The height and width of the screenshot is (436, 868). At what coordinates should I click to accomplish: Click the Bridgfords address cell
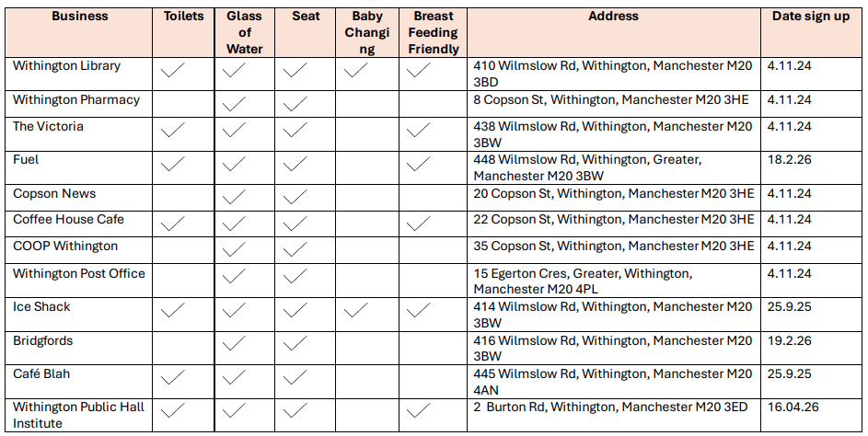tap(612, 348)
